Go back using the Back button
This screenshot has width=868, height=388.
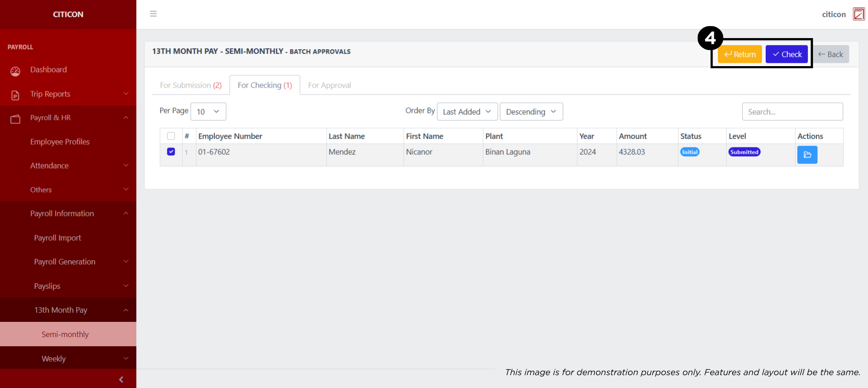pyautogui.click(x=831, y=54)
